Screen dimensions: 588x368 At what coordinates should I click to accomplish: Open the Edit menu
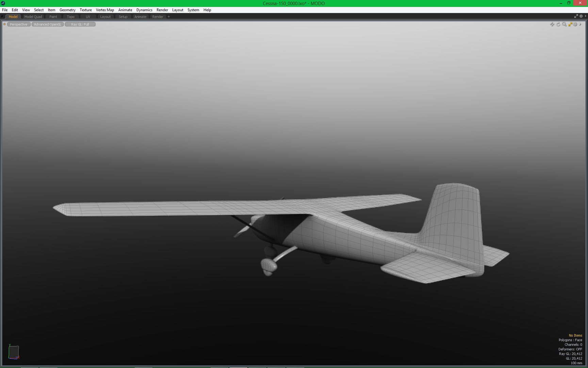[15, 10]
